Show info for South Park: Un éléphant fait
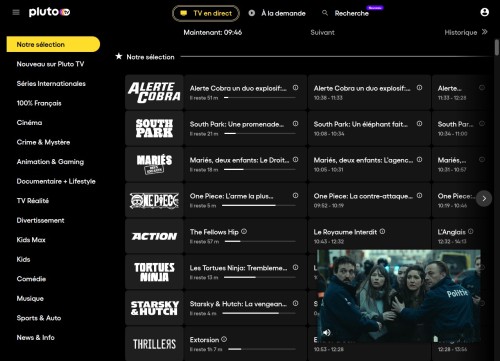This screenshot has width=500, height=361. (x=419, y=124)
